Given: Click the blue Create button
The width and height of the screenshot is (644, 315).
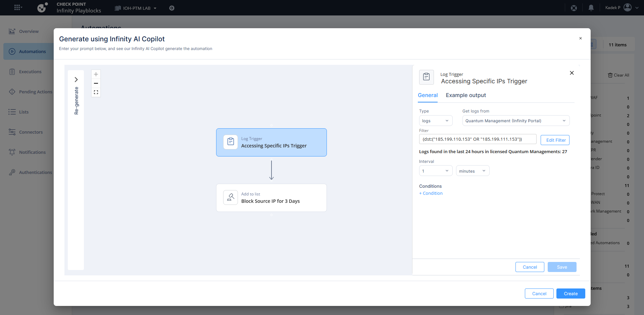Looking at the screenshot, I should pyautogui.click(x=571, y=294).
